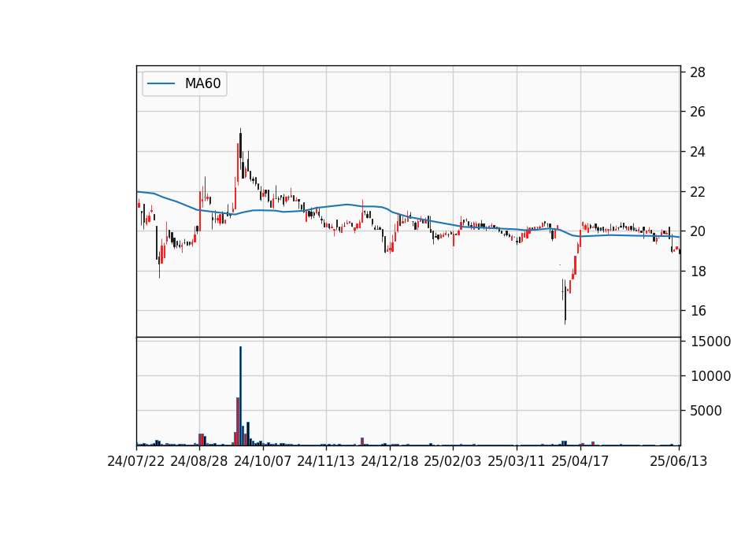Click the 24/07/22 date label
756x543 pixels.
pyautogui.click(x=136, y=461)
